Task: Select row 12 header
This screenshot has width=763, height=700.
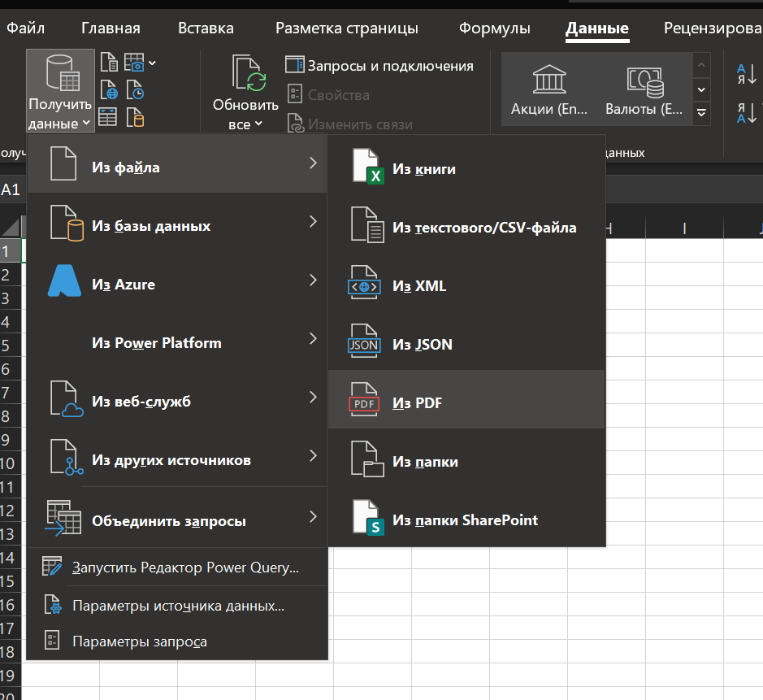Action: point(11,510)
